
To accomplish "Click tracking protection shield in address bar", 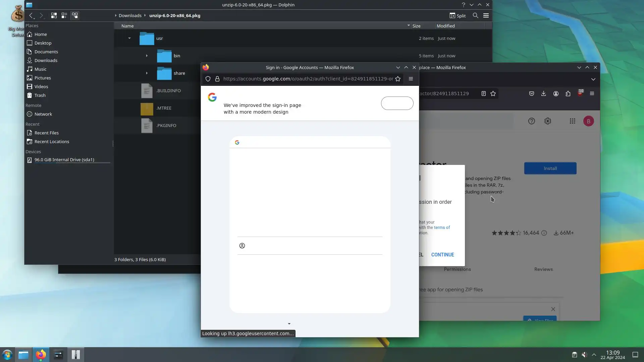I will click(208, 79).
